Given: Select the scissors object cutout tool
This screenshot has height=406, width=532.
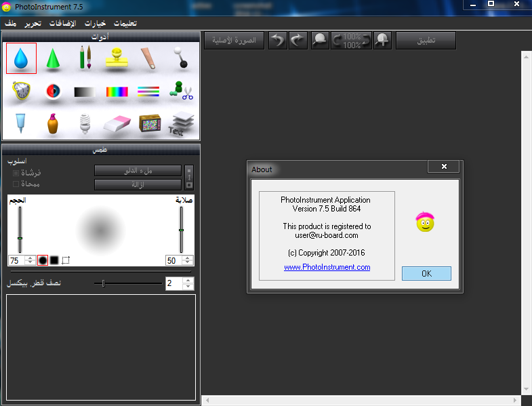Looking at the screenshot, I should (x=181, y=91).
